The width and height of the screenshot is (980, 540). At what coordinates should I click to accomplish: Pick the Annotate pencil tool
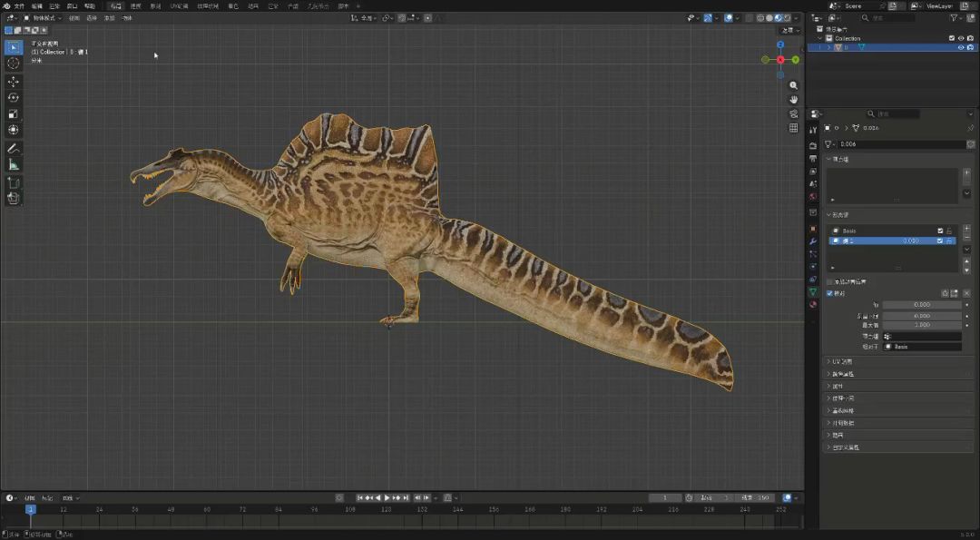pyautogui.click(x=14, y=148)
